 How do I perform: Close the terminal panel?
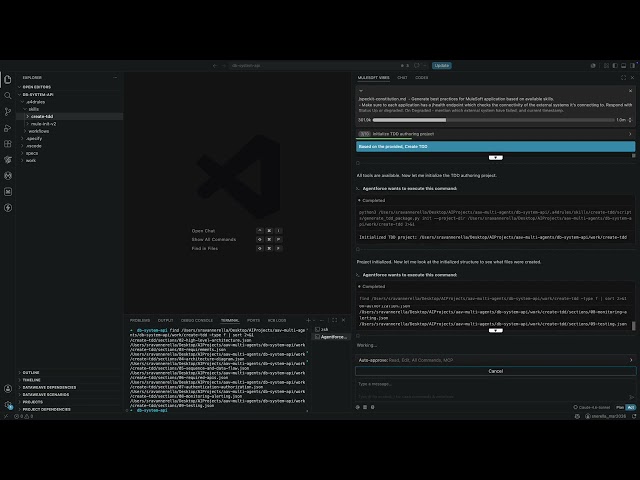[x=343, y=320]
